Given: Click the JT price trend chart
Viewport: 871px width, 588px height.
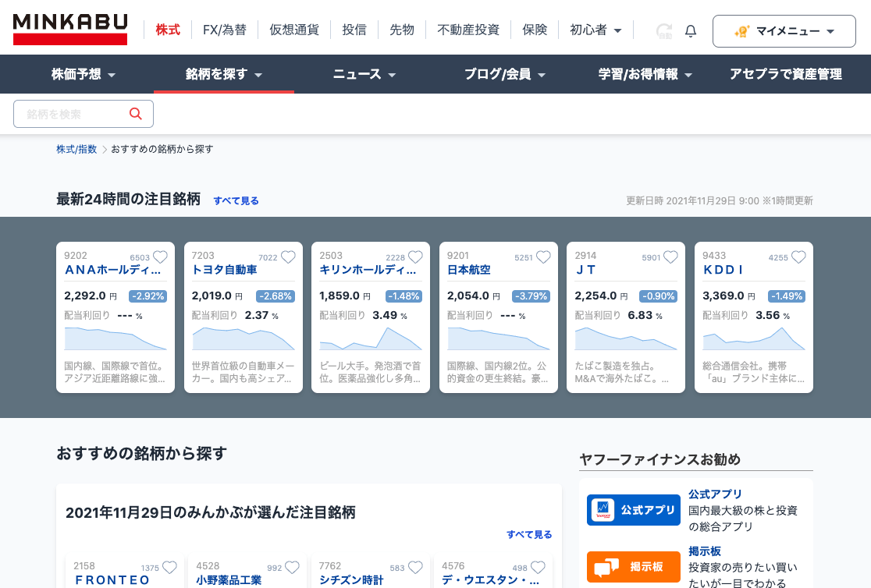Looking at the screenshot, I should pyautogui.click(x=626, y=338).
